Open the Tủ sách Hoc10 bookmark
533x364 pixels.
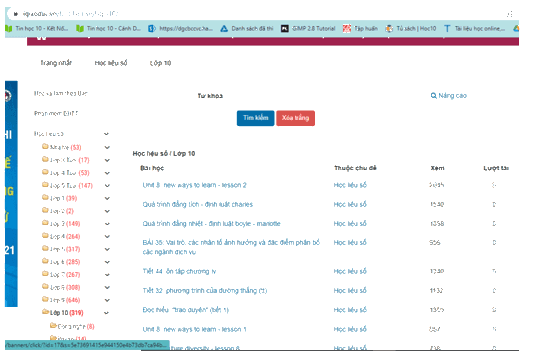(411, 29)
